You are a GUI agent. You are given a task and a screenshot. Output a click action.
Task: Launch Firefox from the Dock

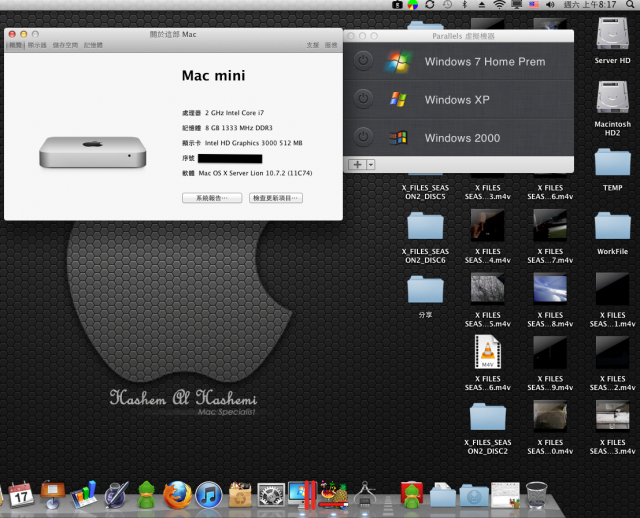pyautogui.click(x=178, y=494)
